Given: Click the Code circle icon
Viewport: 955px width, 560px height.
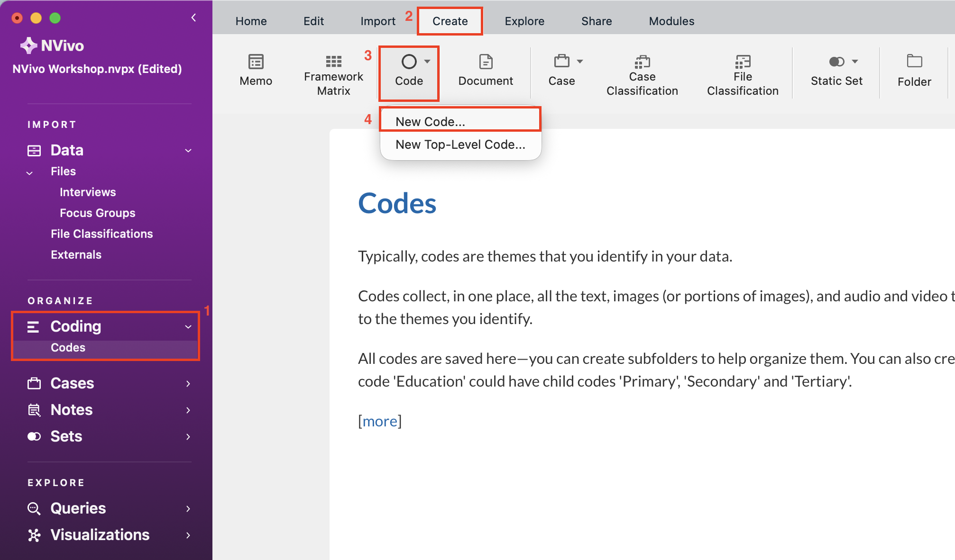Looking at the screenshot, I should (x=409, y=61).
